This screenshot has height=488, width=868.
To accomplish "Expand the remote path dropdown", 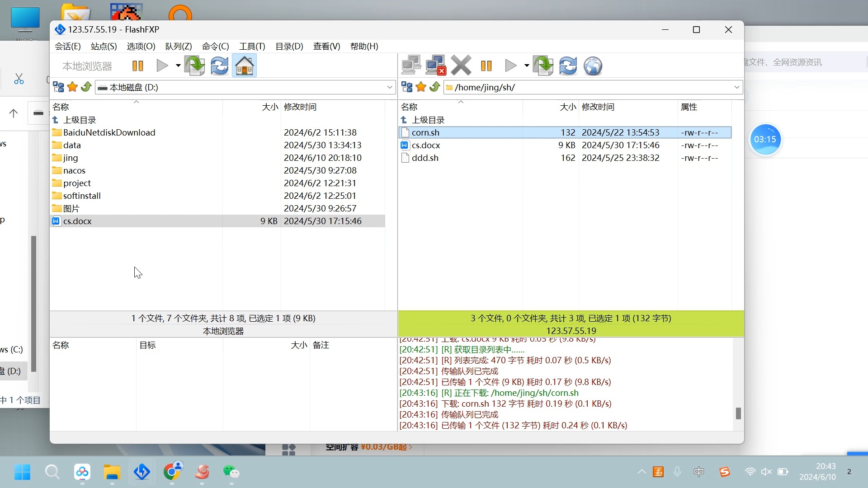I will coord(736,87).
